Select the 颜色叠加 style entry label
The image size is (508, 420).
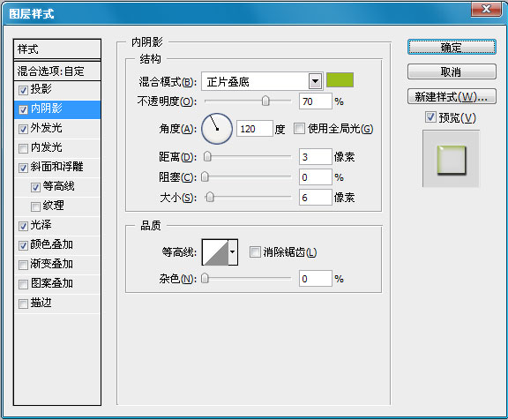(52, 244)
